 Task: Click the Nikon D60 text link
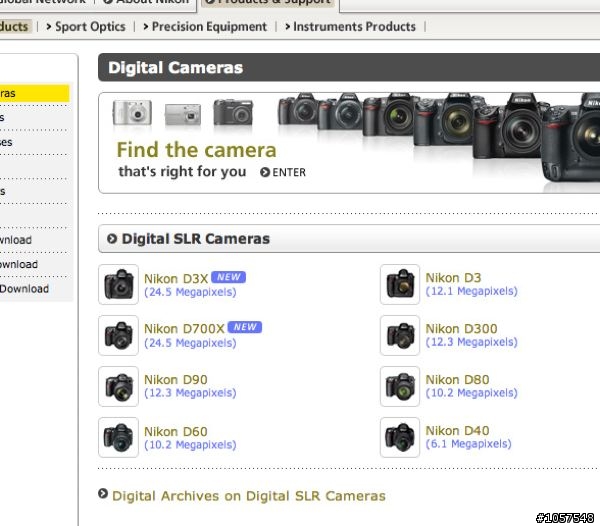tap(176, 432)
